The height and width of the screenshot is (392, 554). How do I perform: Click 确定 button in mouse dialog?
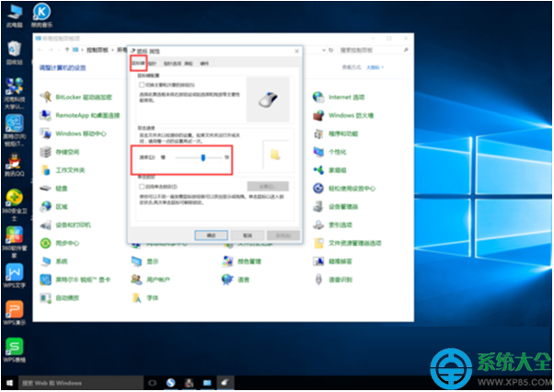coord(212,236)
